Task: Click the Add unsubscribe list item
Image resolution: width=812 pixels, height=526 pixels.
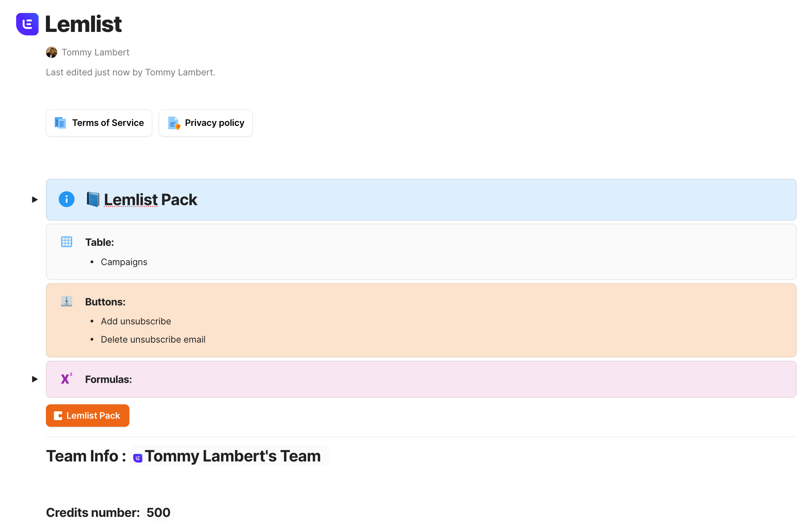Action: [136, 321]
